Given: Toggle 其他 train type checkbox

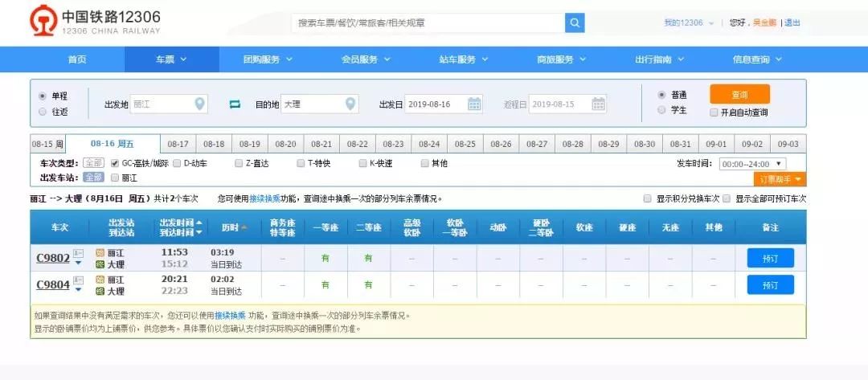Looking at the screenshot, I should tap(424, 163).
